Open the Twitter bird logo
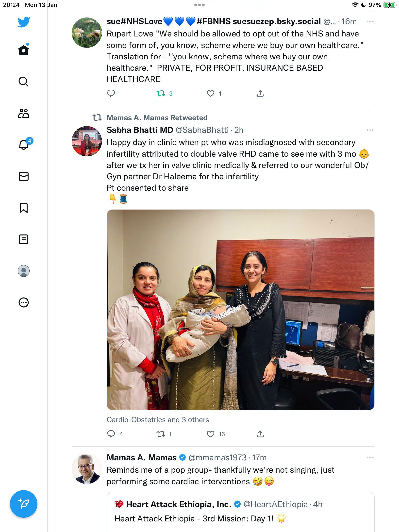 (24, 22)
